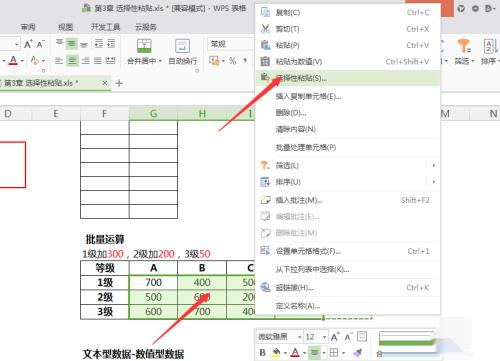Viewport: 500px width, 361px height.
Task: Expand the 合并居中 dropdown arrow
Action: click(160, 61)
